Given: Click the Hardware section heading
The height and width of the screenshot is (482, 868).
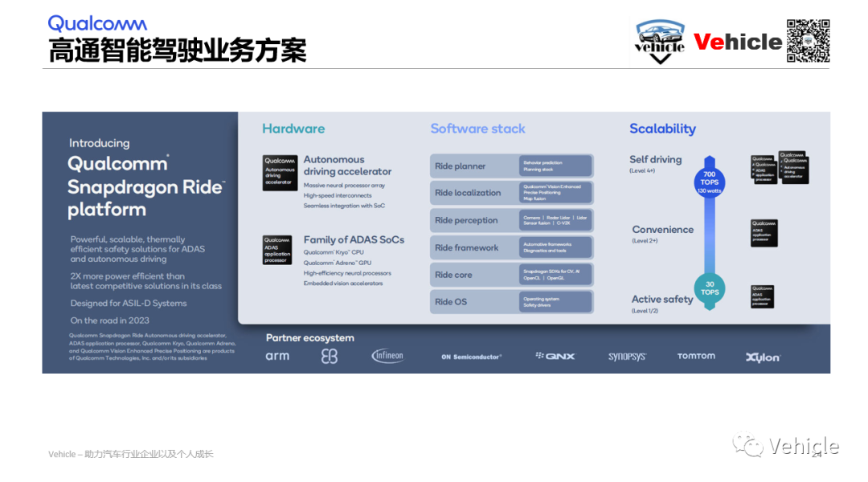Looking at the screenshot, I should pyautogui.click(x=293, y=129).
